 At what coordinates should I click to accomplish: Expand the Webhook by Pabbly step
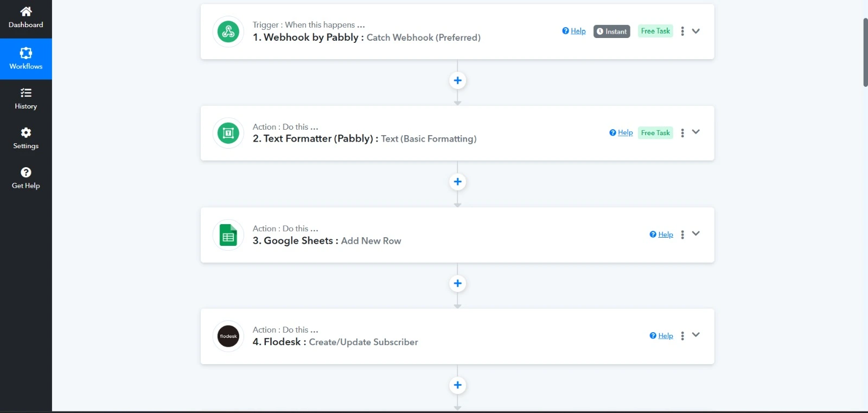coord(696,31)
